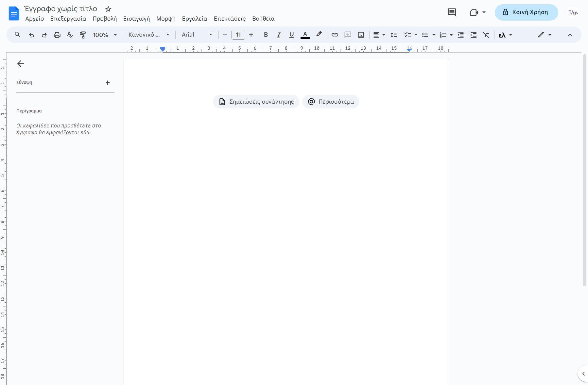Open the Arial font dropdown
The height and width of the screenshot is (385, 588).
(x=197, y=35)
